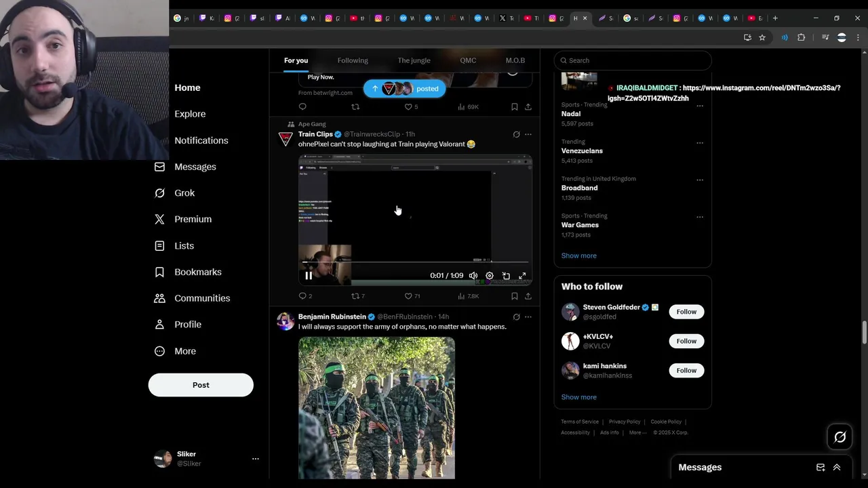Click Grok icon on Benjamin Rubinstein post
868x488 pixels.
(516, 317)
